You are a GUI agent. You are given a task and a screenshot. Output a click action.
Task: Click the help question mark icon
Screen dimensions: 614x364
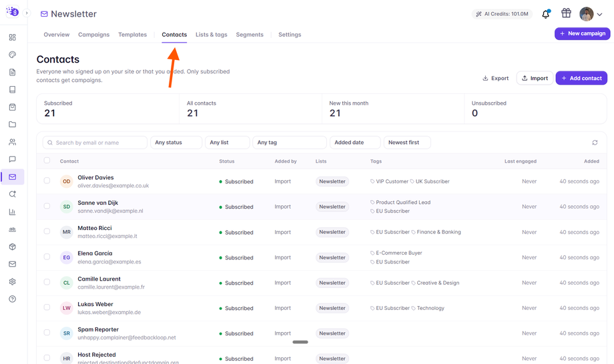tap(13, 299)
